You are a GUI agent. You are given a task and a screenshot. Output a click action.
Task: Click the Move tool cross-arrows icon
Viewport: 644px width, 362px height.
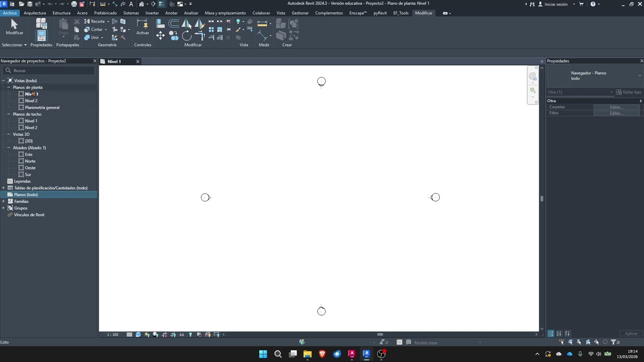coord(160,35)
